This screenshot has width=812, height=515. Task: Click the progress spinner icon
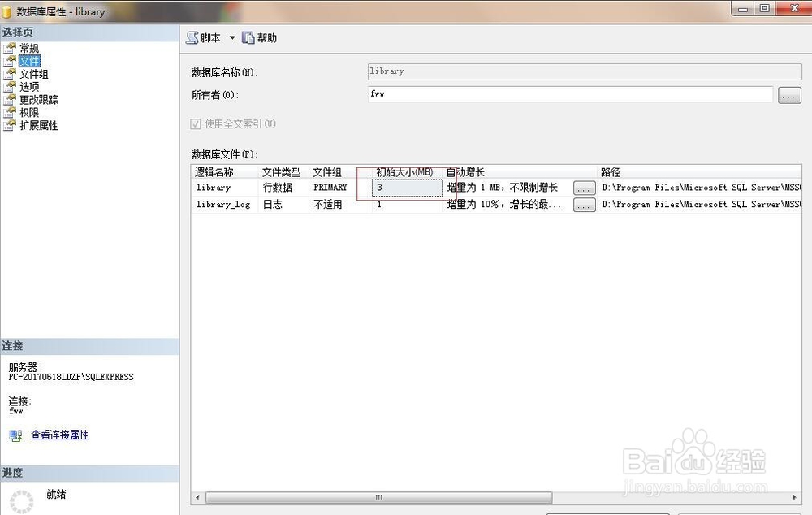click(22, 501)
